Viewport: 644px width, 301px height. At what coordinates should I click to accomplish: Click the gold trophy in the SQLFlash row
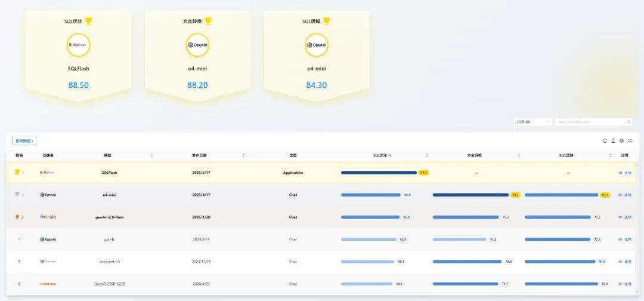pos(17,172)
